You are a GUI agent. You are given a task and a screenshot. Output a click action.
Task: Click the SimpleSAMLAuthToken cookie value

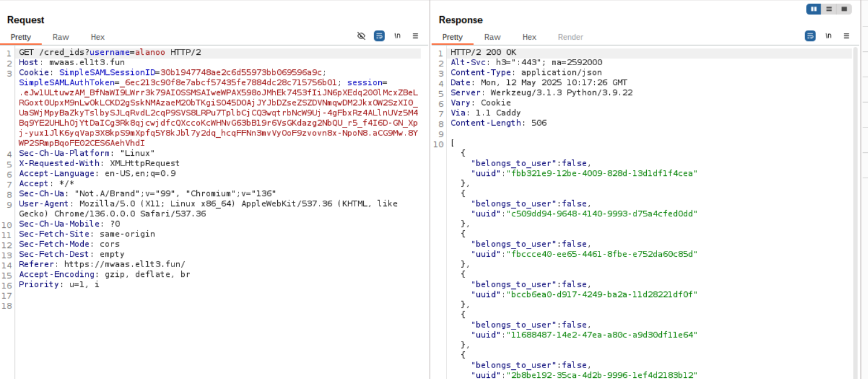pos(229,82)
